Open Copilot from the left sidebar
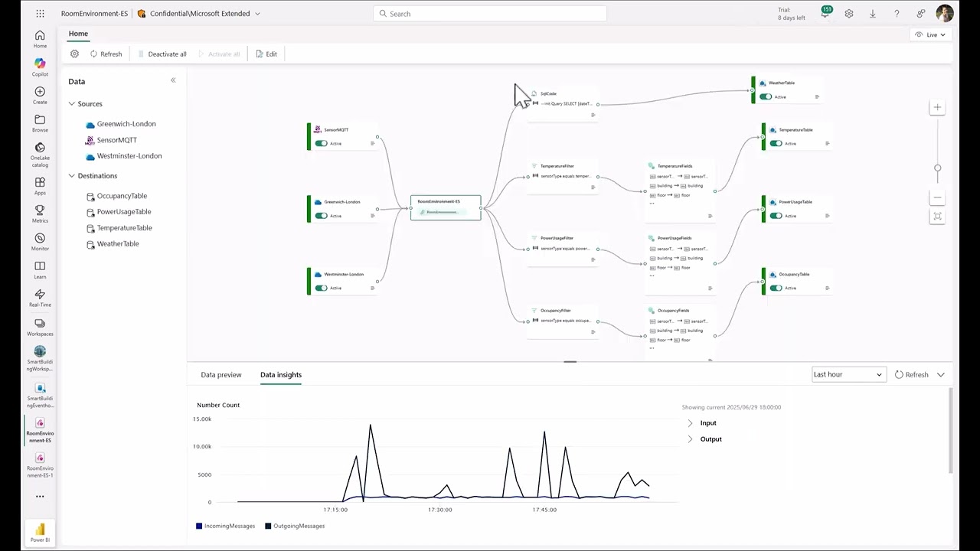The height and width of the screenshot is (551, 980). pos(40,67)
